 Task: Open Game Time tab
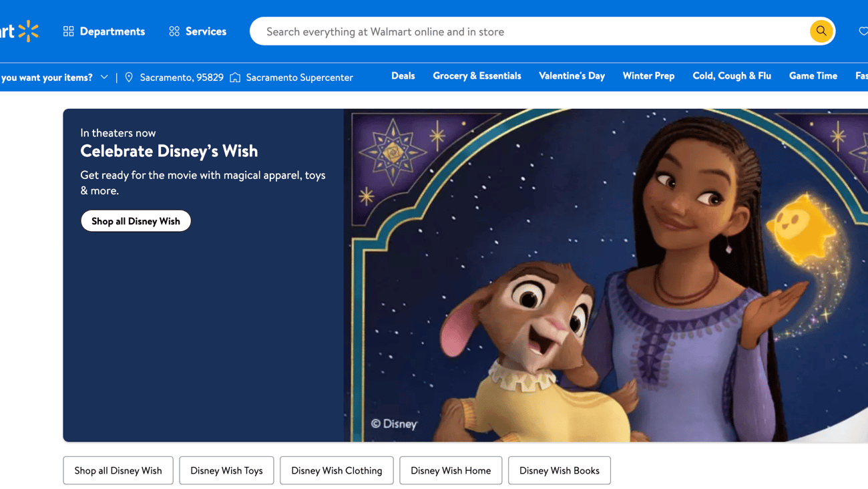tap(813, 76)
